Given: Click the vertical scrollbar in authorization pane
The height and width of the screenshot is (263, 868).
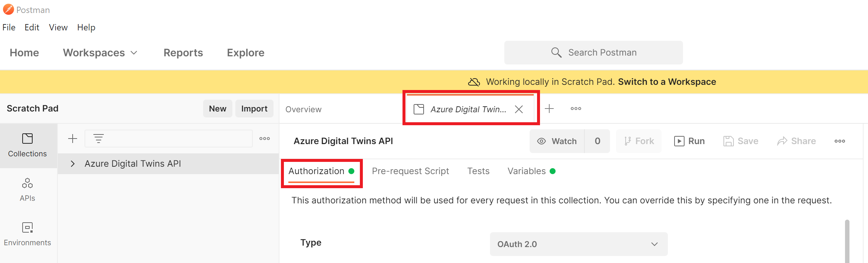Looking at the screenshot, I should (x=847, y=241).
